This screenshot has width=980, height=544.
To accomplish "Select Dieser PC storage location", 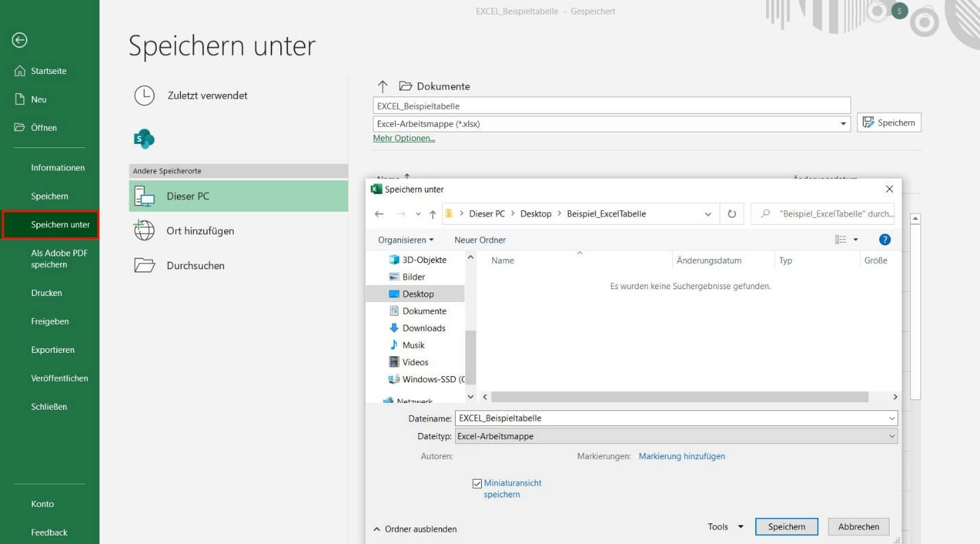I will coord(238,196).
